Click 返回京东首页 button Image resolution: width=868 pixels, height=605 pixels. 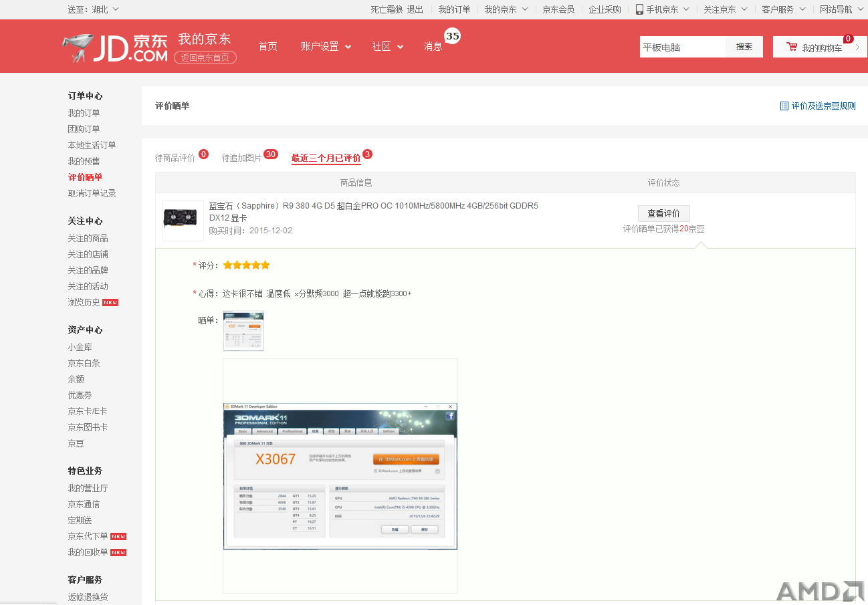[205, 57]
